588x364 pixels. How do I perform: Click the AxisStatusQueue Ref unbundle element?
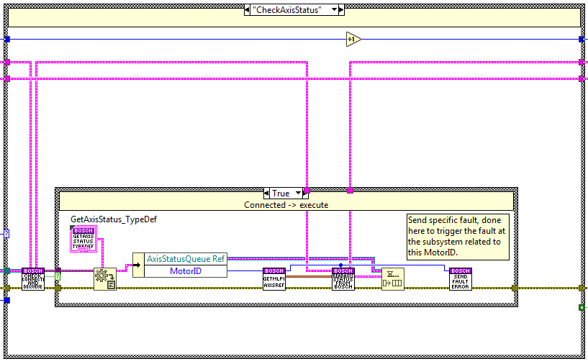[x=186, y=259]
